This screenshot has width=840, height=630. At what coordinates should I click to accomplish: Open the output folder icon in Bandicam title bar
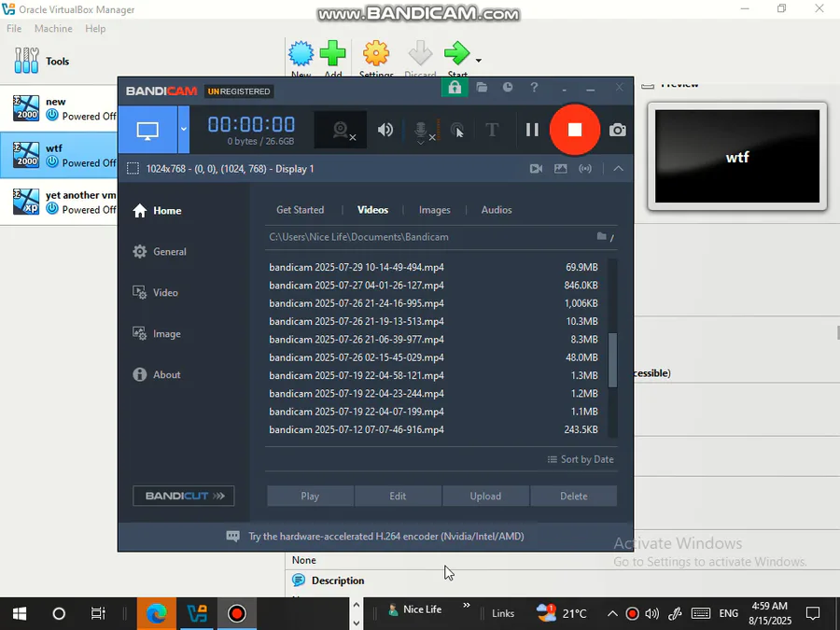click(x=482, y=88)
